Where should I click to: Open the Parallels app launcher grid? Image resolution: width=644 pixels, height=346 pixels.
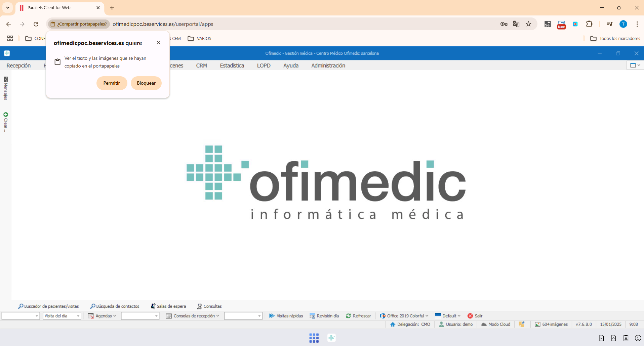tap(314, 338)
